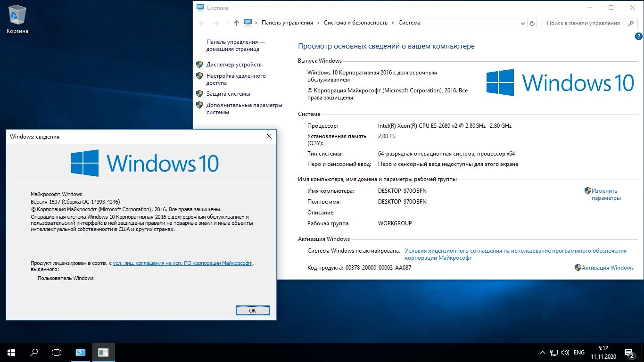Open Панель управления — домашняя страница link
The width and height of the screenshot is (644, 362).
coord(236,45)
